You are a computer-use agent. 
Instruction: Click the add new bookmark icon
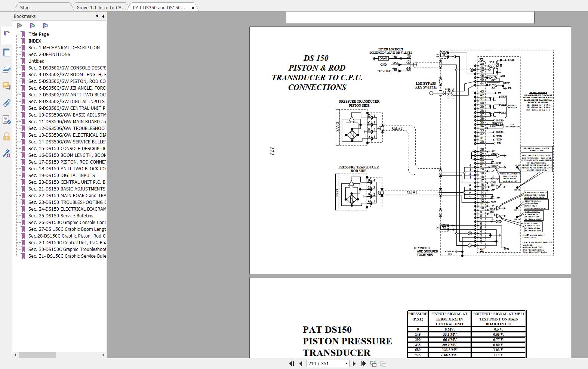[32, 26]
